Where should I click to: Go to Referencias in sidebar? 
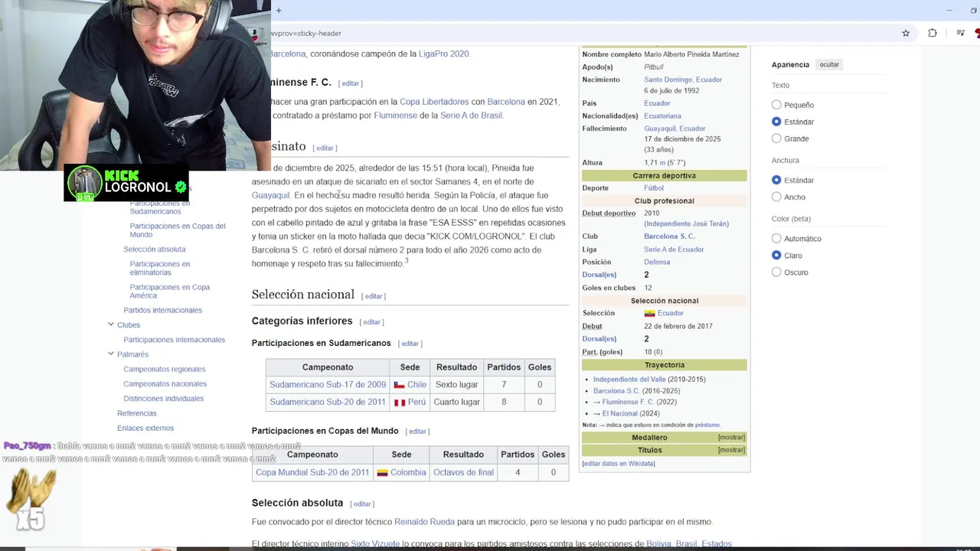(x=137, y=413)
